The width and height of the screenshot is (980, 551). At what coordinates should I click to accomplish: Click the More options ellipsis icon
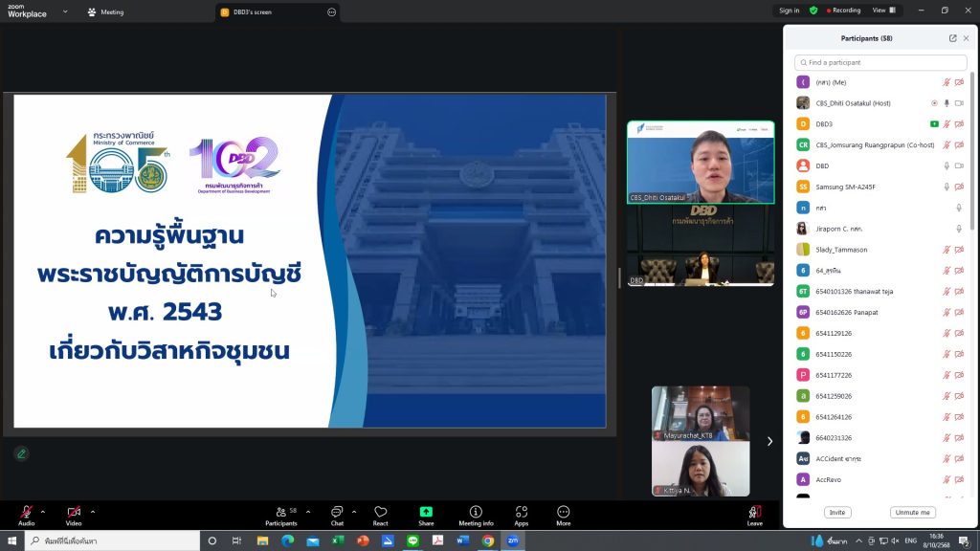(x=563, y=516)
